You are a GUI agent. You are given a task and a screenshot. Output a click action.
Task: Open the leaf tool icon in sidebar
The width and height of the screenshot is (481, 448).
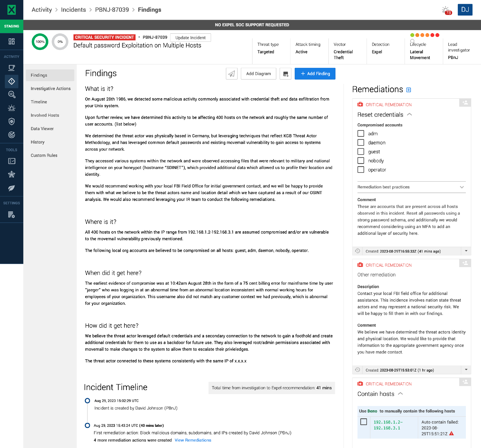11,188
